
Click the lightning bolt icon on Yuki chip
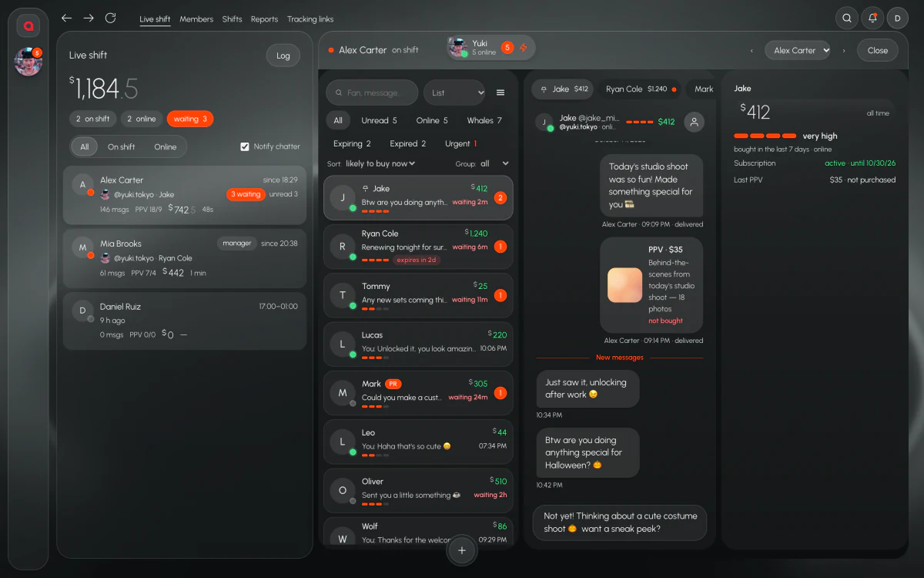[x=524, y=48]
